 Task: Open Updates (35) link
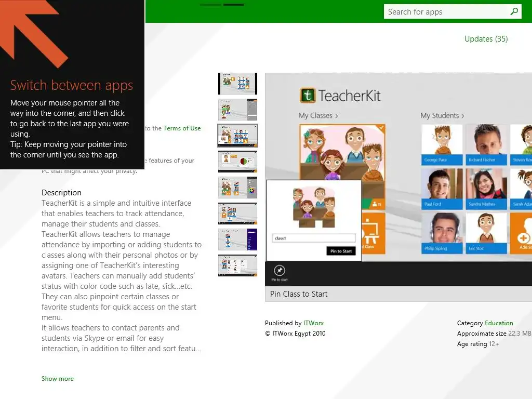point(486,39)
